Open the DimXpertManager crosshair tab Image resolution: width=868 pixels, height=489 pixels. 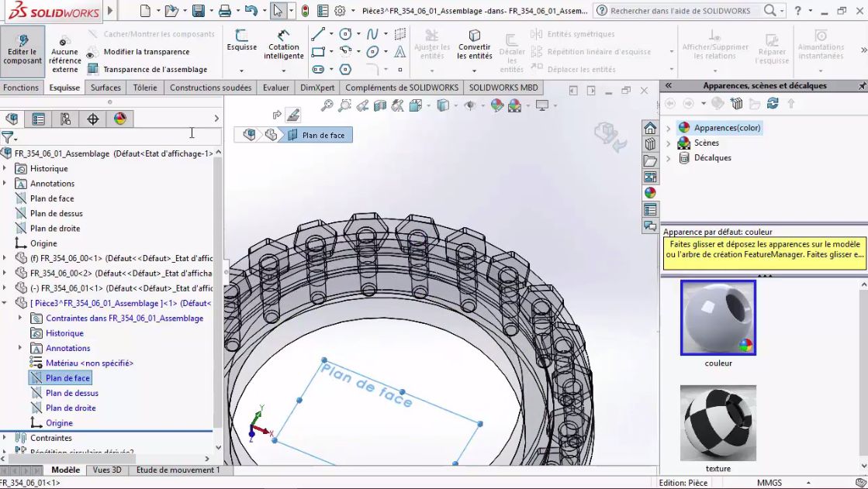coord(92,119)
